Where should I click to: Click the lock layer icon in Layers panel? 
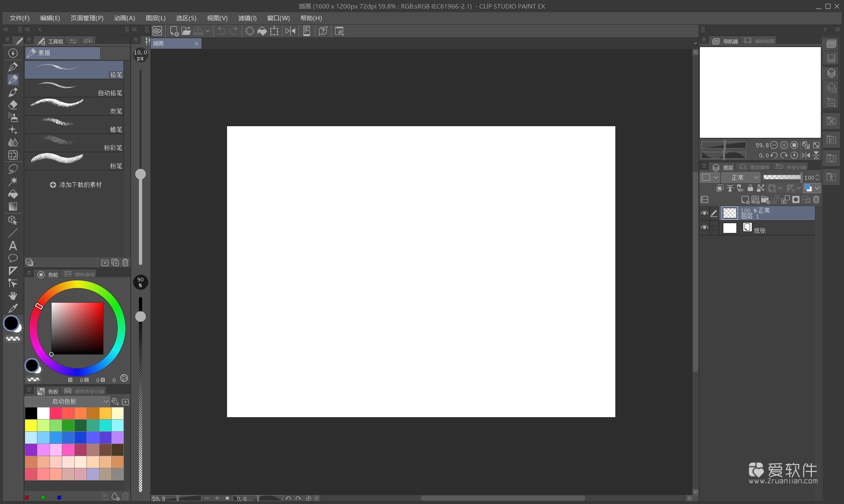[751, 188]
